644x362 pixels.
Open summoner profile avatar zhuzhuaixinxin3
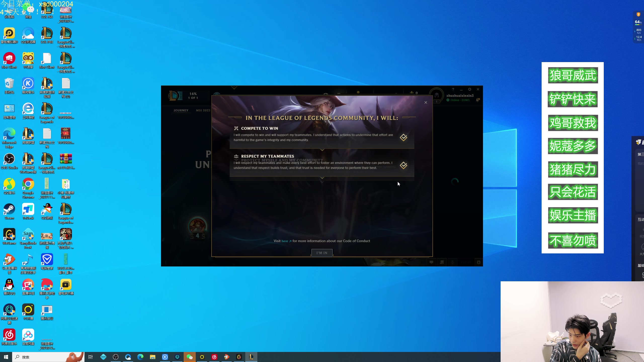click(437, 95)
